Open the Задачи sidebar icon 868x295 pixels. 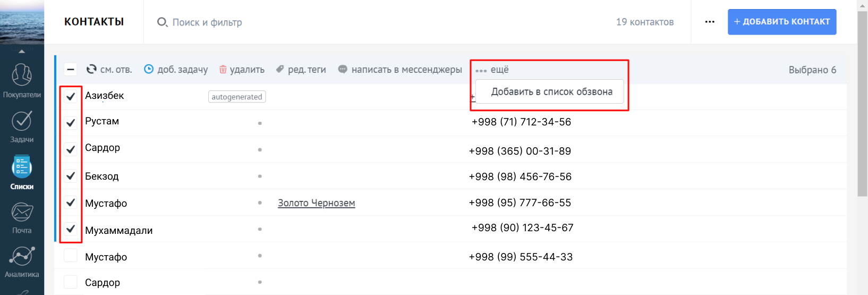22,122
